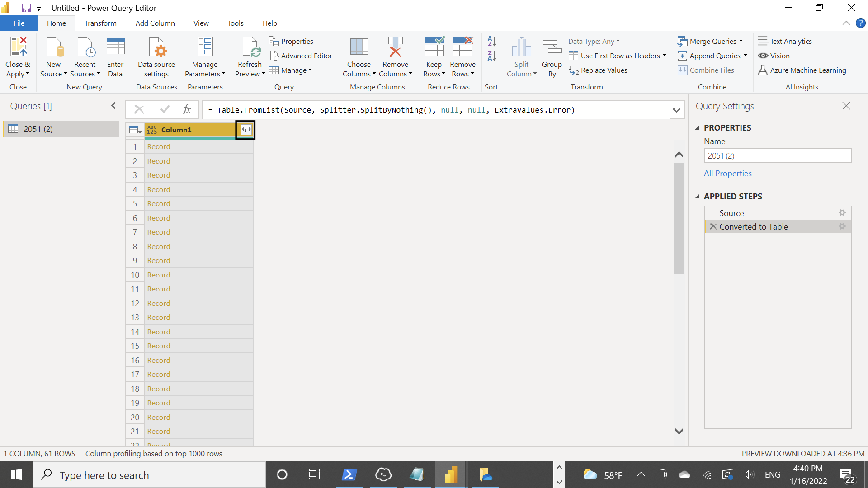The width and height of the screenshot is (868, 488).
Task: Open the Data Type: Any dropdown
Action: (594, 41)
